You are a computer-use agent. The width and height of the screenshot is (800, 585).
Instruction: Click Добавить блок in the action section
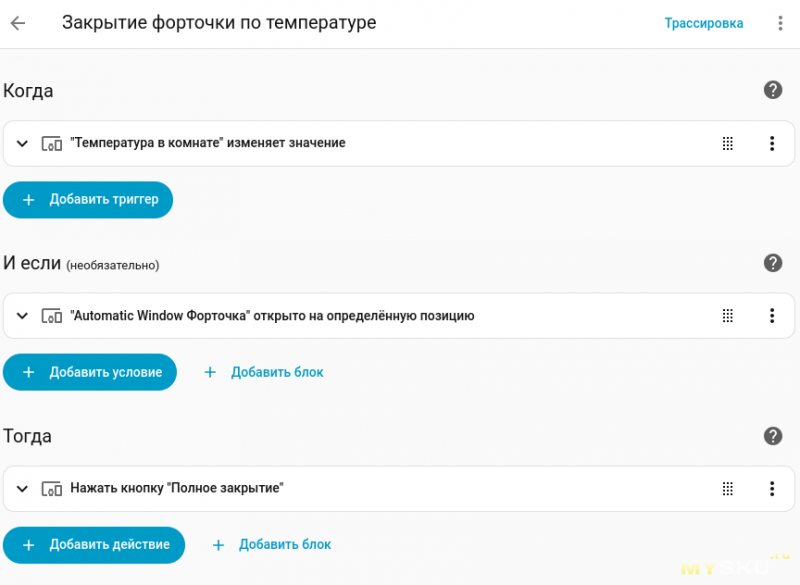coord(272,545)
